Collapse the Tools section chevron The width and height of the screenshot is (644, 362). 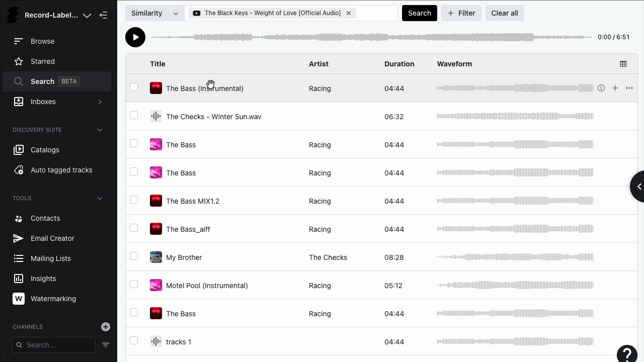[x=100, y=198]
